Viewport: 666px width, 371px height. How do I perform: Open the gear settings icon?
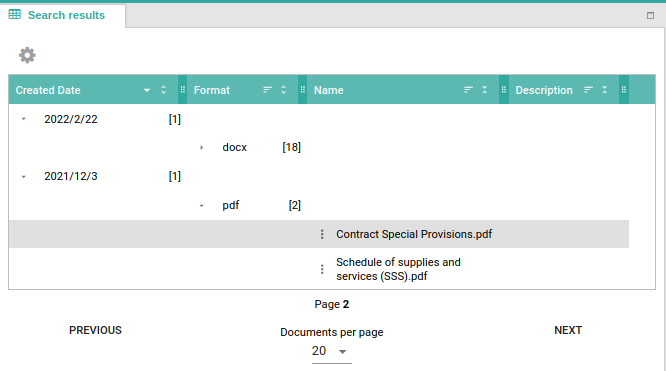(27, 55)
